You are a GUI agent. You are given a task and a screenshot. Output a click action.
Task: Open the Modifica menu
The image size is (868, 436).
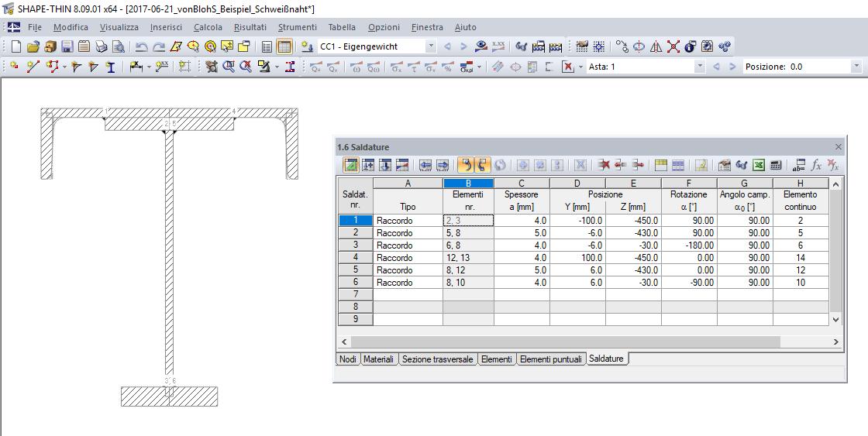71,27
